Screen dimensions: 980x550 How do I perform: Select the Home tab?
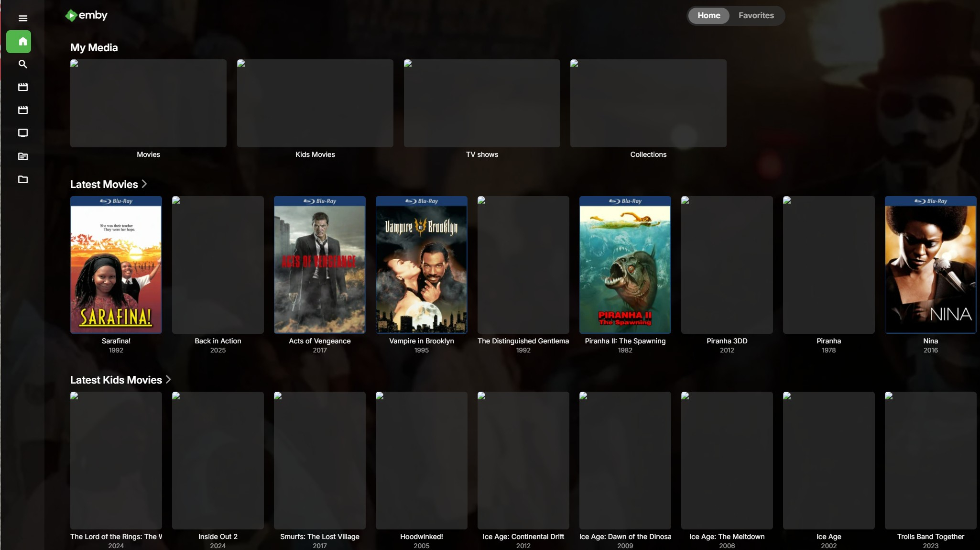[x=708, y=15]
